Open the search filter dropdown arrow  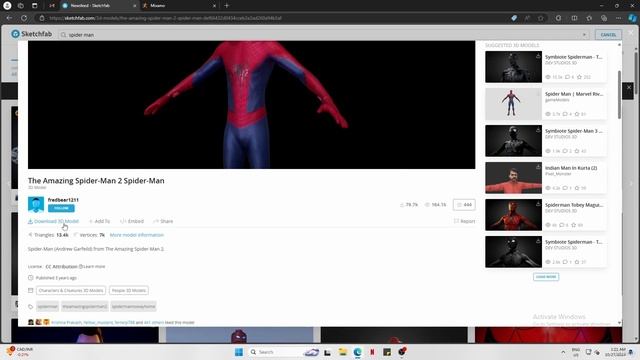pos(584,35)
